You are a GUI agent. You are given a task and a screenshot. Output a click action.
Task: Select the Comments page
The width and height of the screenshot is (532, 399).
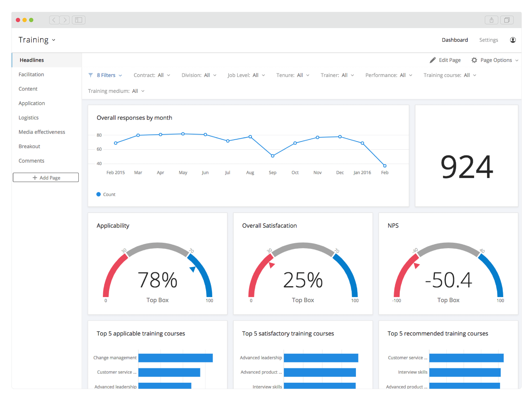tap(31, 161)
